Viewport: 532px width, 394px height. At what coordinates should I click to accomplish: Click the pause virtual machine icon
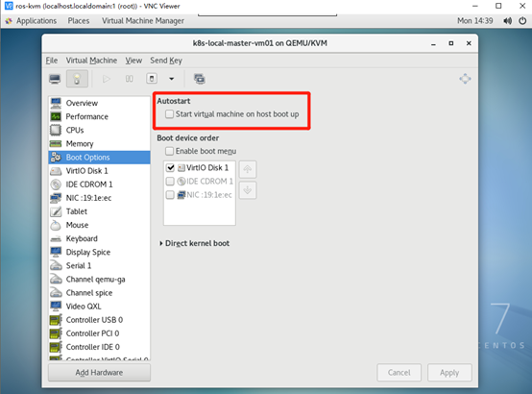click(x=129, y=79)
